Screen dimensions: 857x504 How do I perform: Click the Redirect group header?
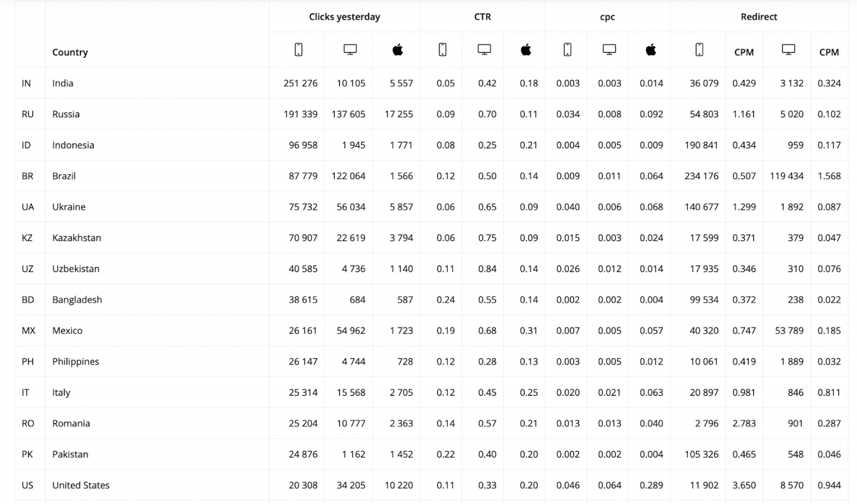click(759, 17)
